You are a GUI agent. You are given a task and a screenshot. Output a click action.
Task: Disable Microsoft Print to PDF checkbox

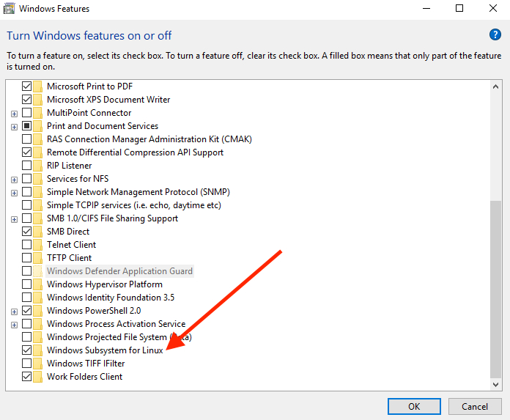coord(27,86)
